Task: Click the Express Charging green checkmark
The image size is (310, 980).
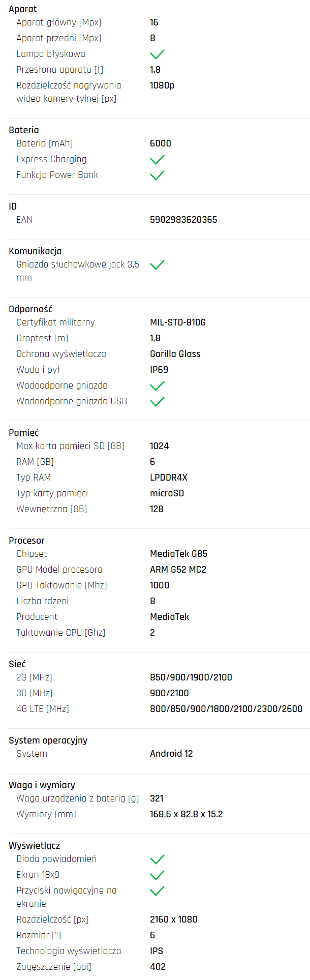Action: [x=158, y=159]
